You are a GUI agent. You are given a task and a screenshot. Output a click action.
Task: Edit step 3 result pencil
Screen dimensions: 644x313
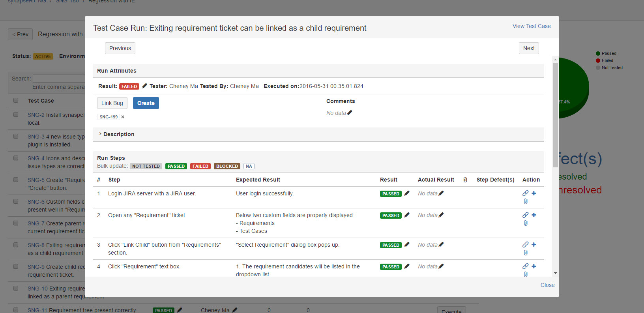[407, 244]
